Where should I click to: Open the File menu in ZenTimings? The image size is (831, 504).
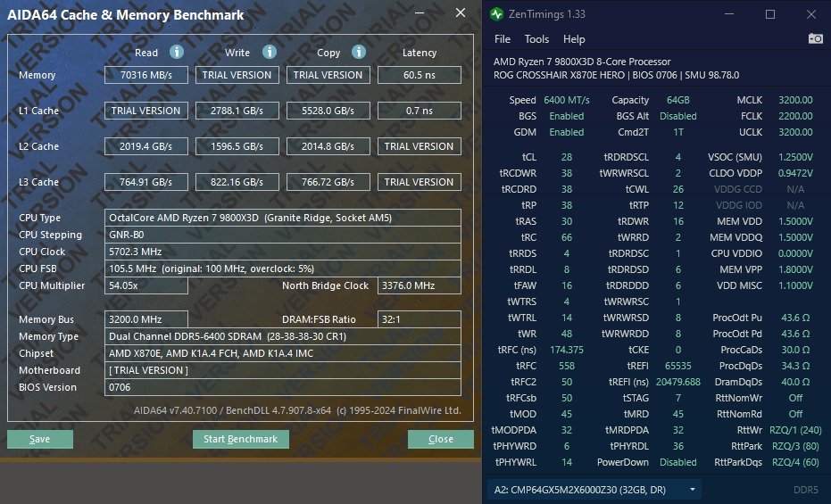pyautogui.click(x=502, y=39)
